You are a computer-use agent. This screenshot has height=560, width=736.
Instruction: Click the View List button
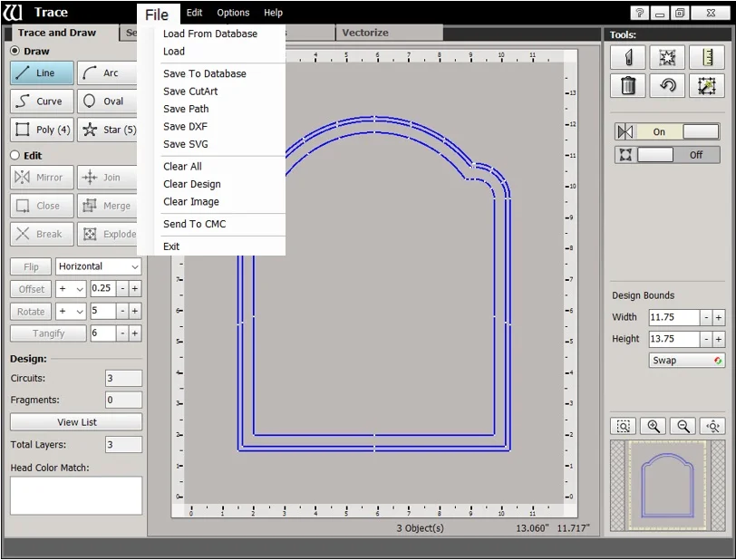coord(76,422)
